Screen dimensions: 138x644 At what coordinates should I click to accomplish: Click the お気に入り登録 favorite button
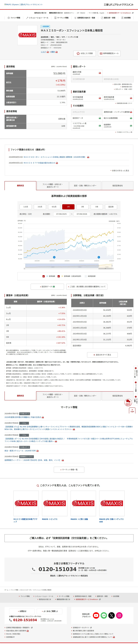(x=85, y=53)
